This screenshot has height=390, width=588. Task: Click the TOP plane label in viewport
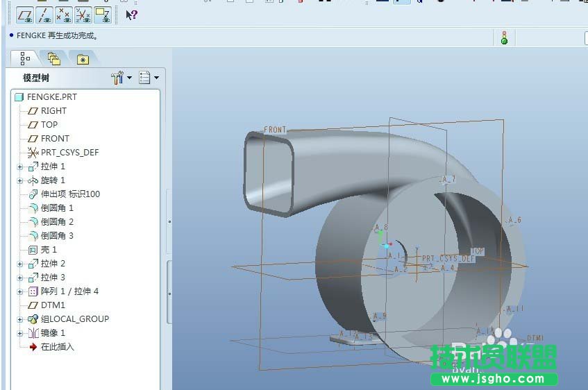(478, 251)
